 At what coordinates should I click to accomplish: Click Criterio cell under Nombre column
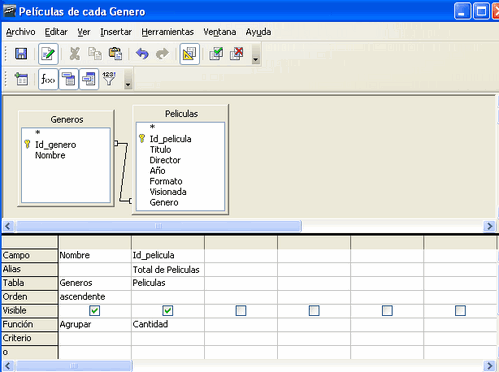click(95, 338)
